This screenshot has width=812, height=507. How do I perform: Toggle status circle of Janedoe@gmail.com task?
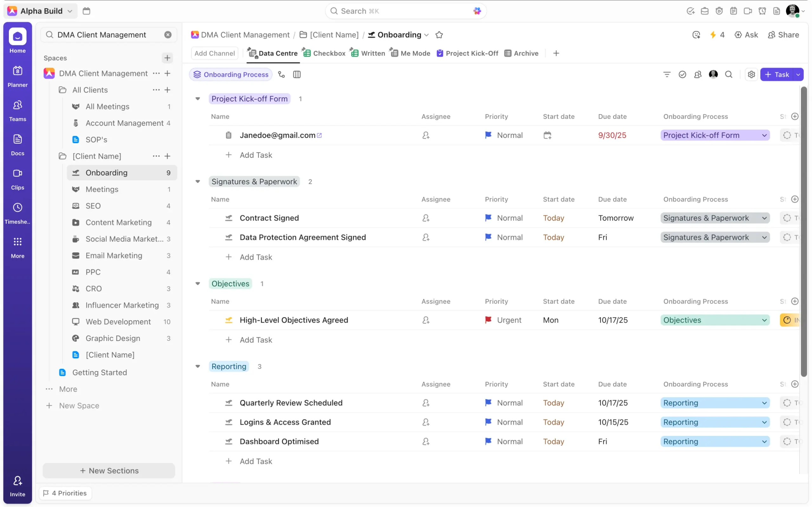[787, 135]
